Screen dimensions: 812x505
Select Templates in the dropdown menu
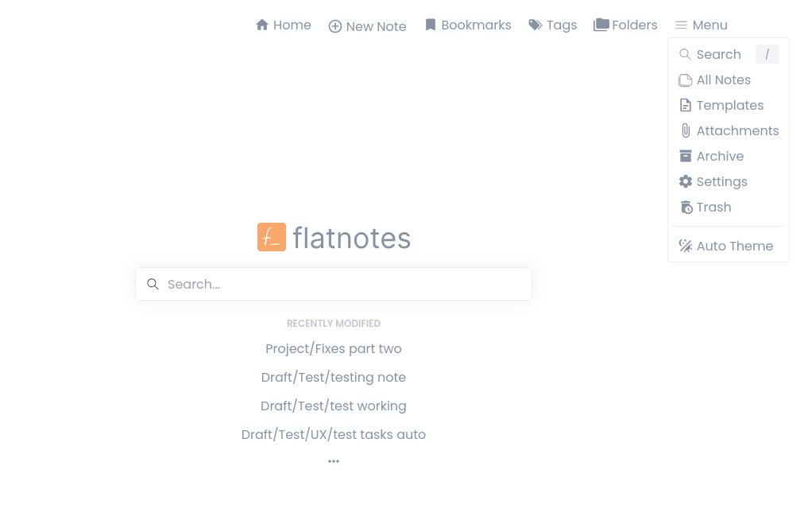(728, 105)
